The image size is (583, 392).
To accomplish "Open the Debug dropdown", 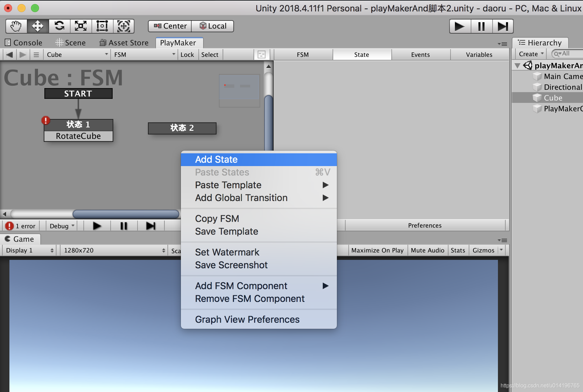I will tap(62, 226).
